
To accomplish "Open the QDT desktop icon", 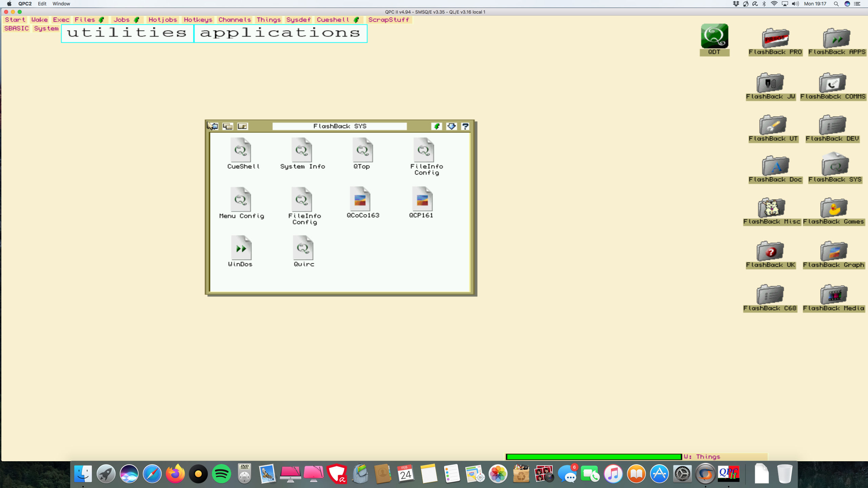I will [714, 36].
